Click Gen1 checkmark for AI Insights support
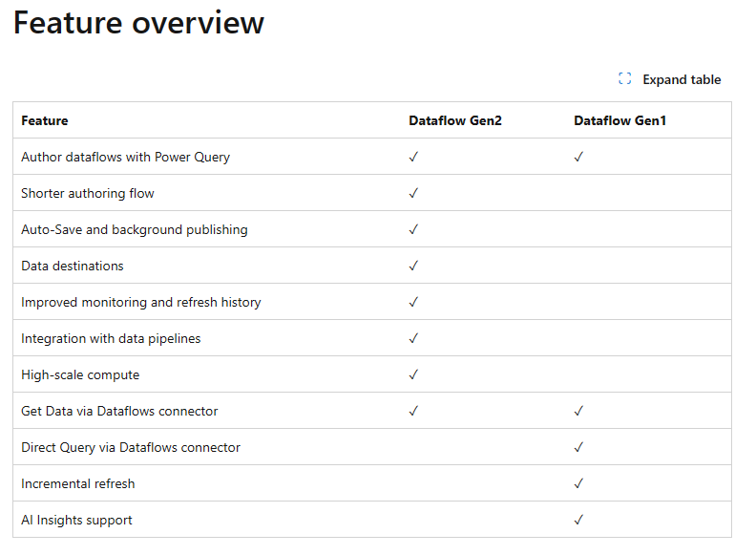 pyautogui.click(x=578, y=520)
